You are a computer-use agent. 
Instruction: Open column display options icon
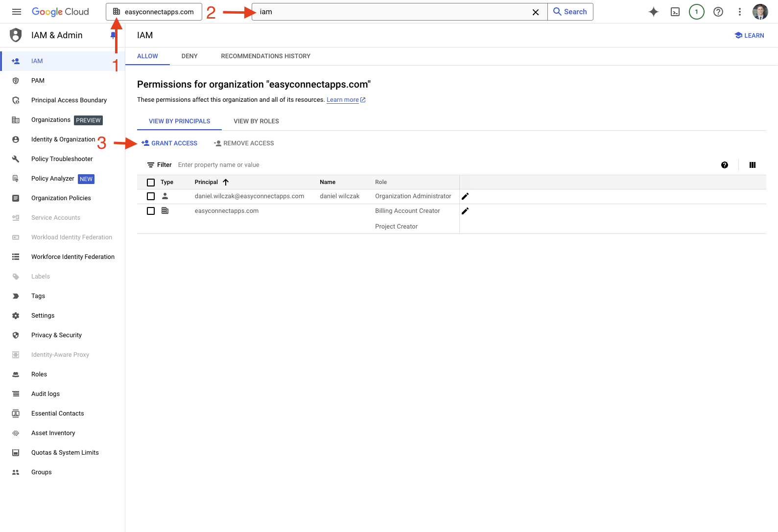753,165
